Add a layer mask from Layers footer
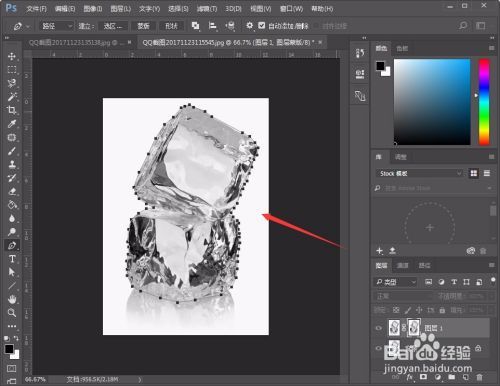The height and width of the screenshot is (386, 500). click(x=423, y=377)
